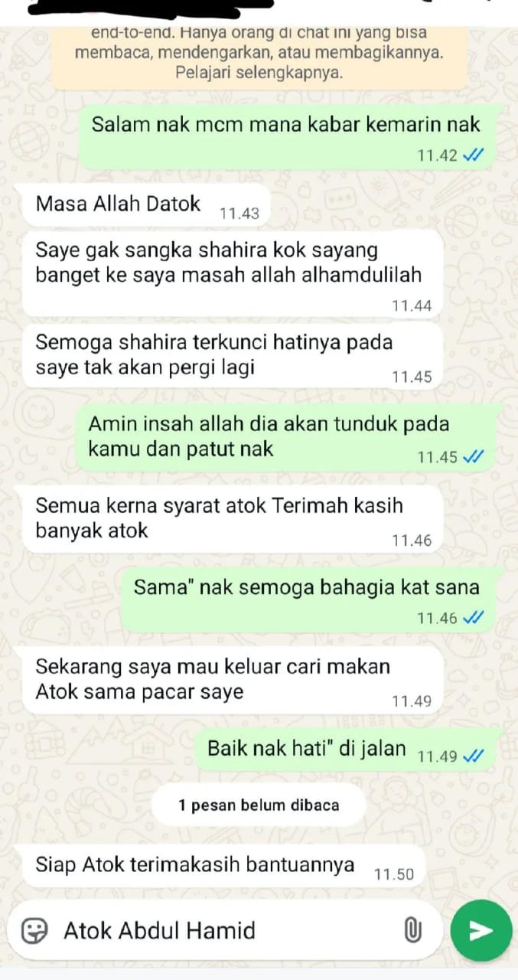
Task: Open the sticker emoji picker icon
Action: (34, 931)
